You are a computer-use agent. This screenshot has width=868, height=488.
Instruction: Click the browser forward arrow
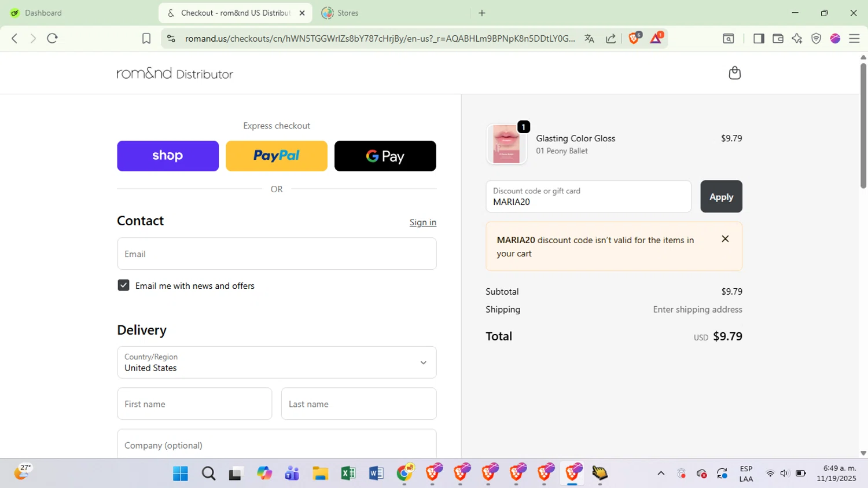33,39
